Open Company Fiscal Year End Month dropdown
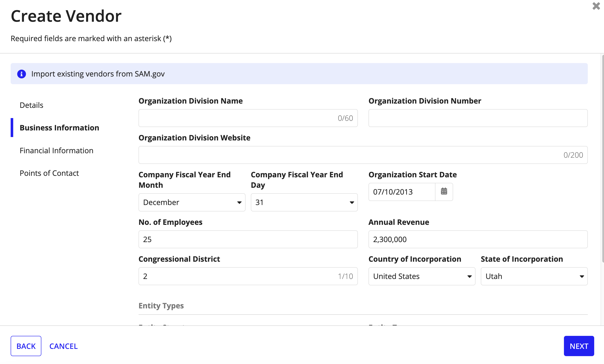This screenshot has width=604, height=364. point(192,202)
